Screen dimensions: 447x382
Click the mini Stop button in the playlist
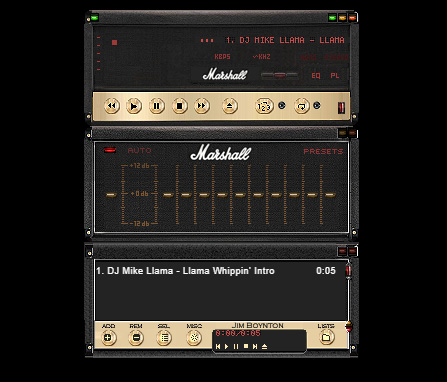(x=246, y=347)
